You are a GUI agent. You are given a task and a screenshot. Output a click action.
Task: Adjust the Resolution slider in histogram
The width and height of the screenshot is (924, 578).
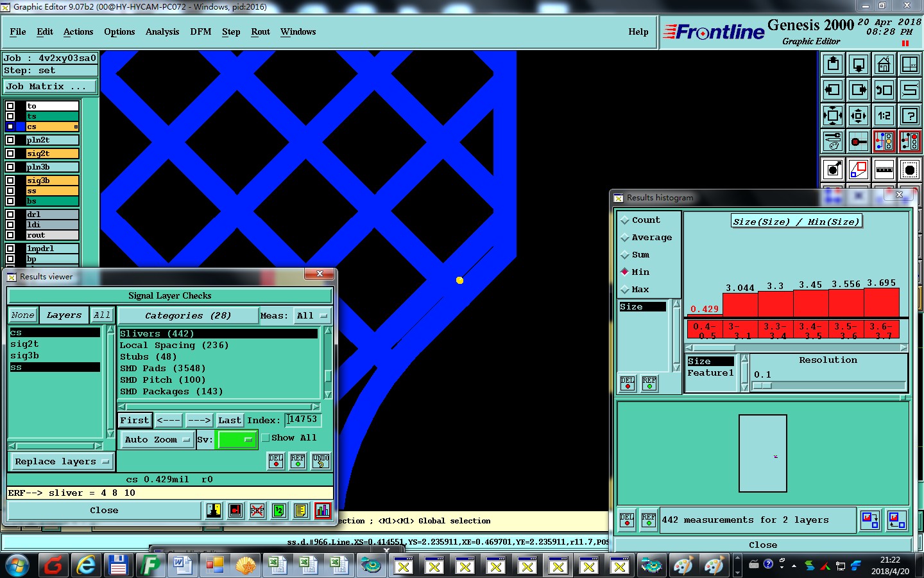click(762, 386)
